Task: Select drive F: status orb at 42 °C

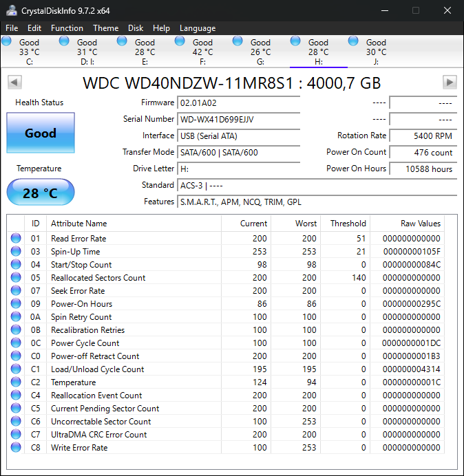Action: 180,41
